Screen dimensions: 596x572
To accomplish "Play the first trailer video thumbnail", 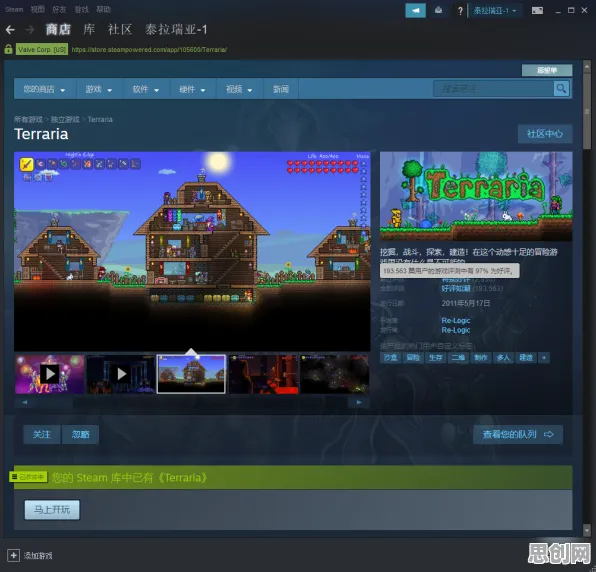I will pos(50,374).
